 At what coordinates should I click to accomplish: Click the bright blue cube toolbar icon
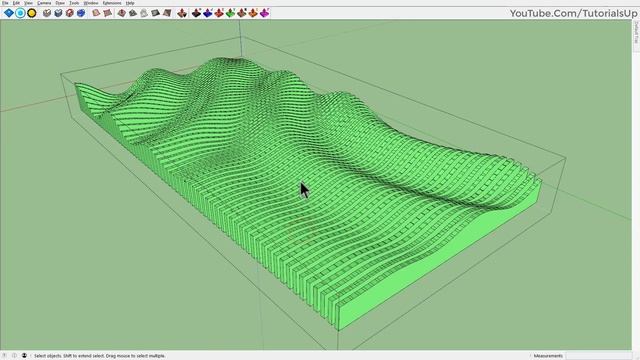point(81,13)
